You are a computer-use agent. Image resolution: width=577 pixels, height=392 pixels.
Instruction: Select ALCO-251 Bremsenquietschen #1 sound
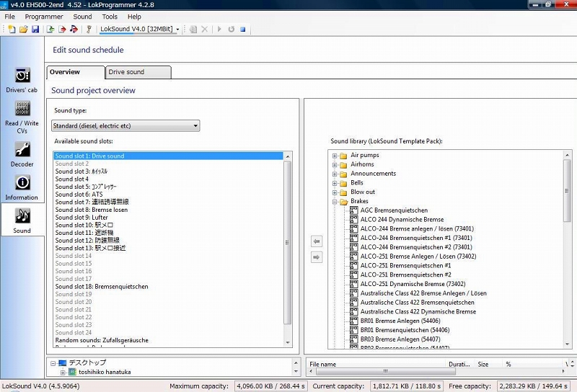[x=405, y=265]
